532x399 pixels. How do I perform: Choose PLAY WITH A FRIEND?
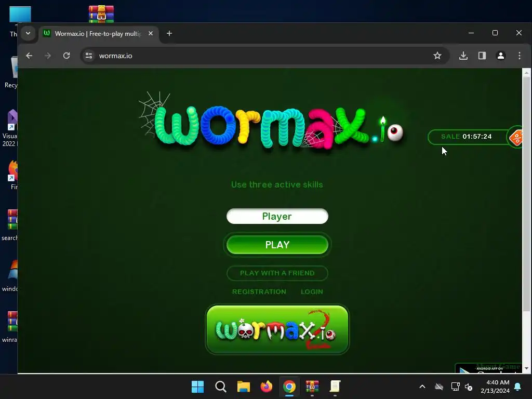tap(277, 273)
